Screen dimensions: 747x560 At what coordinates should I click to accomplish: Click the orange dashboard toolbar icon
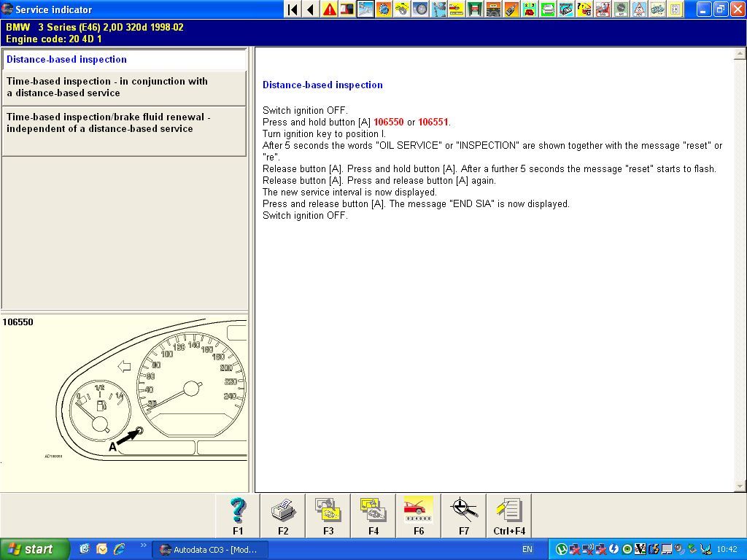click(x=493, y=9)
